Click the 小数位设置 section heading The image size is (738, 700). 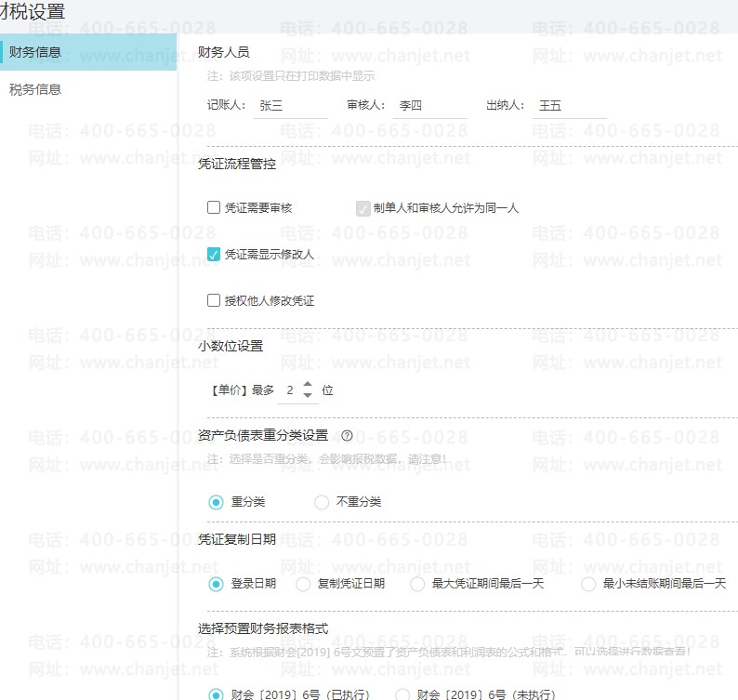pyautogui.click(x=231, y=346)
